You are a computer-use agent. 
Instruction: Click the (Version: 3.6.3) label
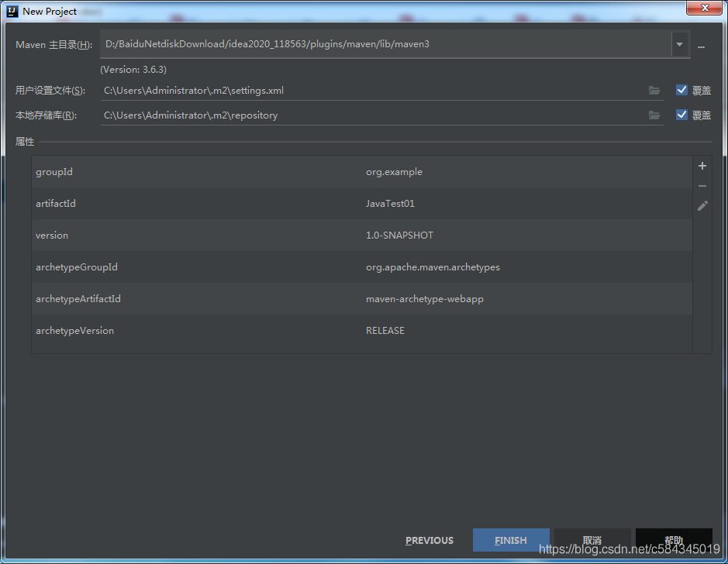pyautogui.click(x=133, y=70)
